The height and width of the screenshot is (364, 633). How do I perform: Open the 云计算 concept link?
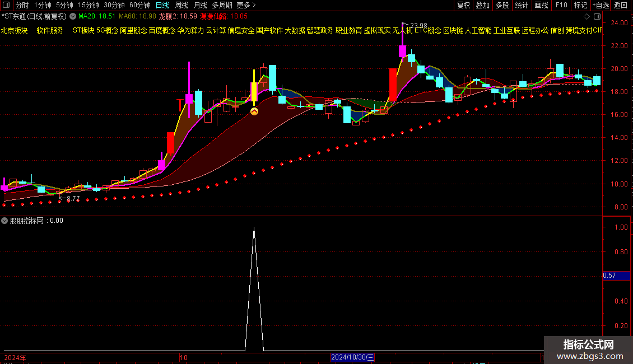coord(216,30)
